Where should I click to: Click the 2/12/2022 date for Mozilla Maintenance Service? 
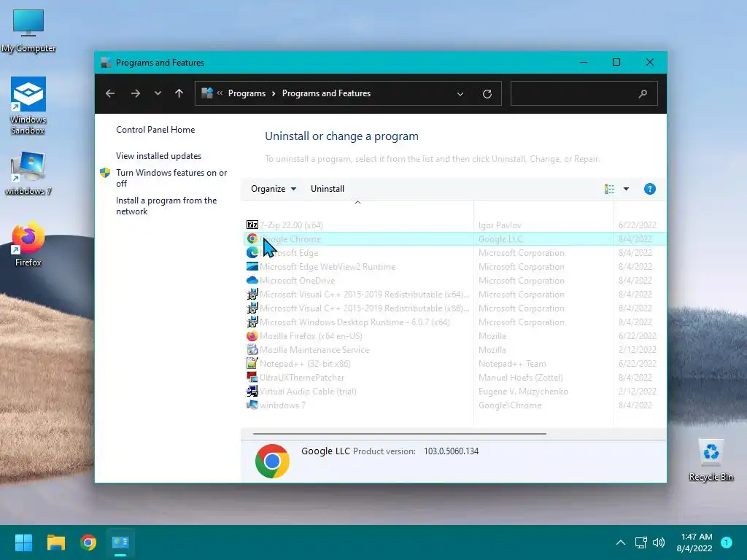tap(637, 349)
